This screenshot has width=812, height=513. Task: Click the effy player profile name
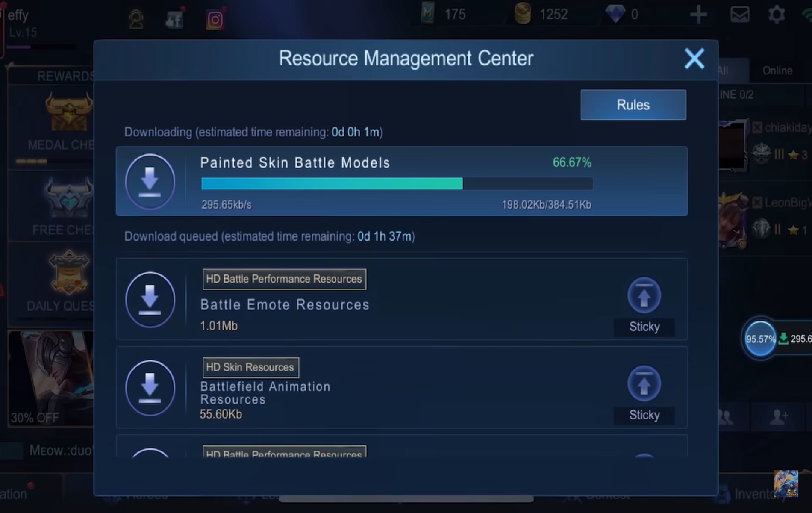pyautogui.click(x=18, y=15)
